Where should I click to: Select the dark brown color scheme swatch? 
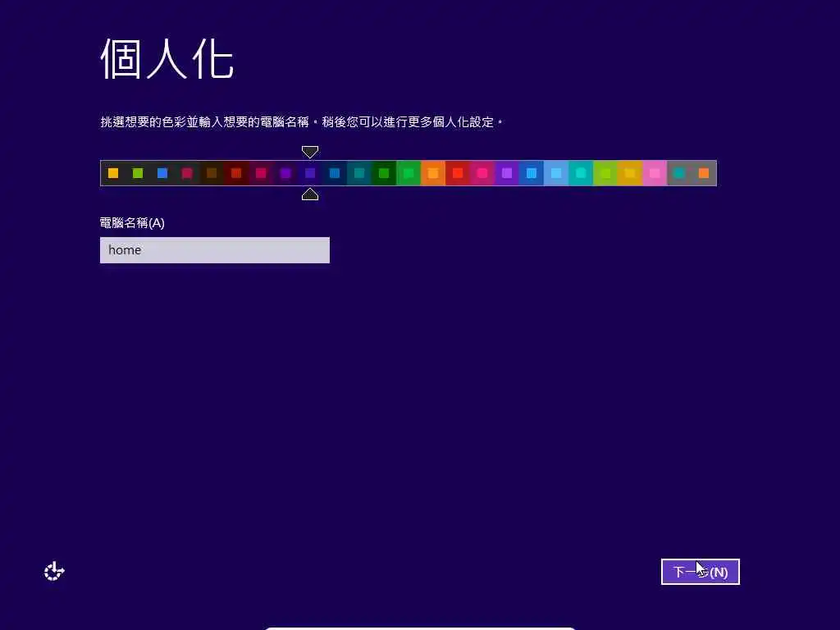pyautogui.click(x=212, y=173)
